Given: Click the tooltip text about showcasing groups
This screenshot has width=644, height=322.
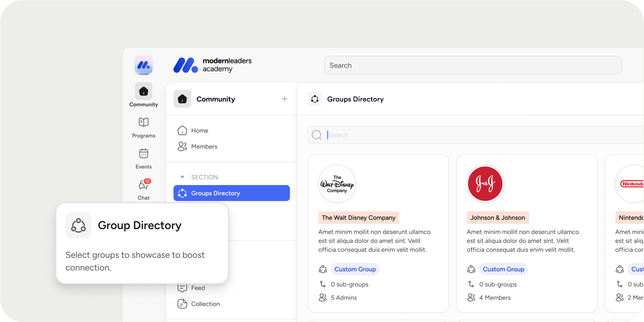Looking at the screenshot, I should pos(135,261).
